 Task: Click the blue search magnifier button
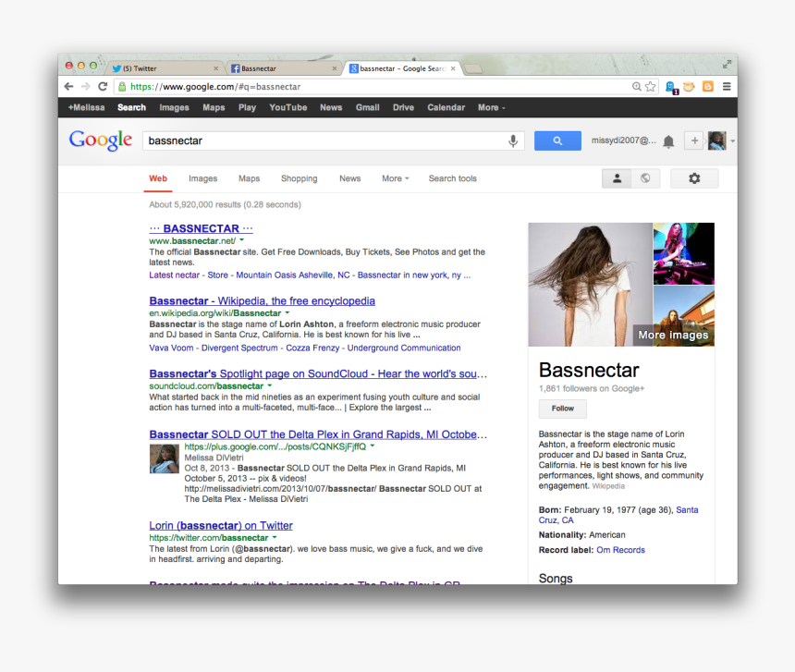557,141
